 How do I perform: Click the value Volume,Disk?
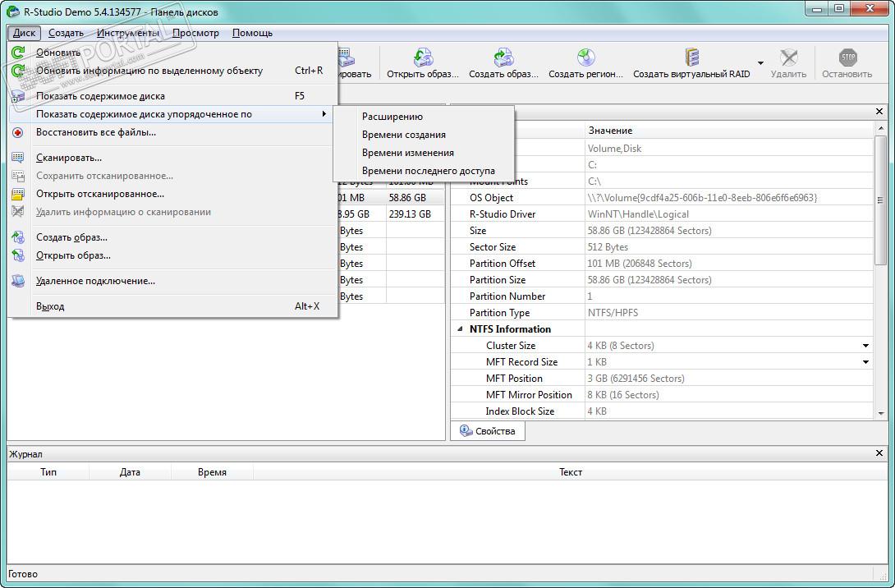point(614,149)
